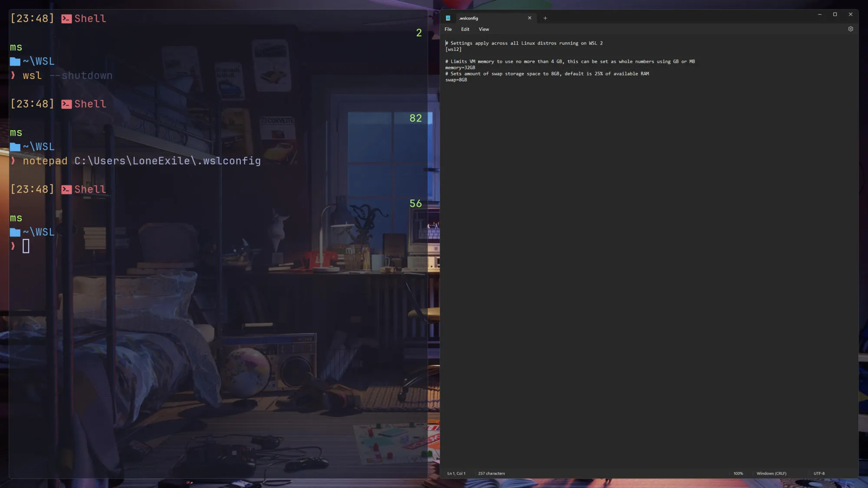Viewport: 868px width, 488px height.
Task: Open the File menu
Action: (x=448, y=29)
